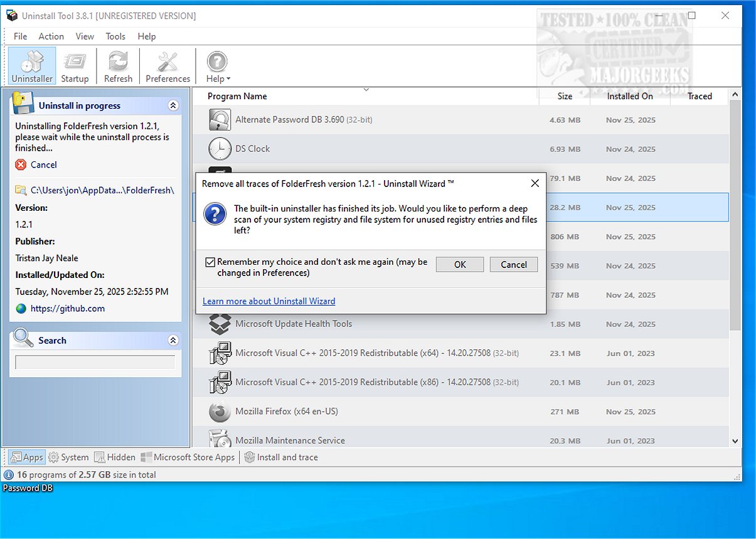Click Microsoft Update Health Tools row text
Screen dimensions: 756x539
tap(294, 324)
